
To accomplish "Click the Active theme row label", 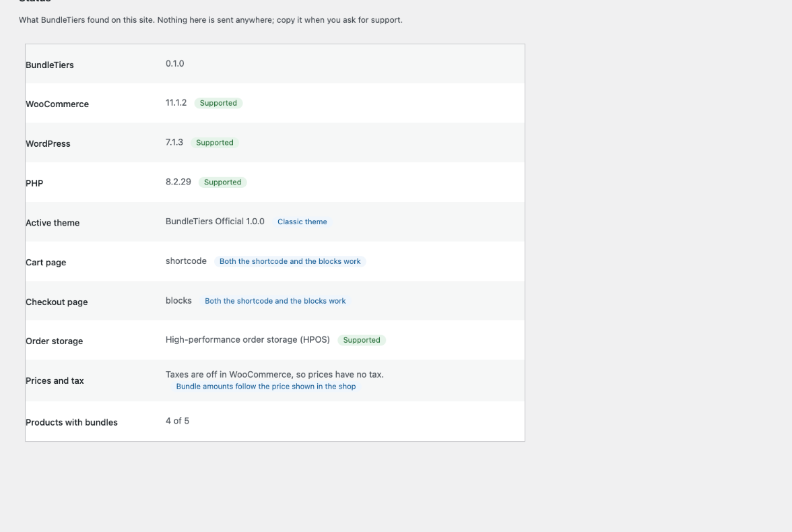I will pyautogui.click(x=53, y=223).
